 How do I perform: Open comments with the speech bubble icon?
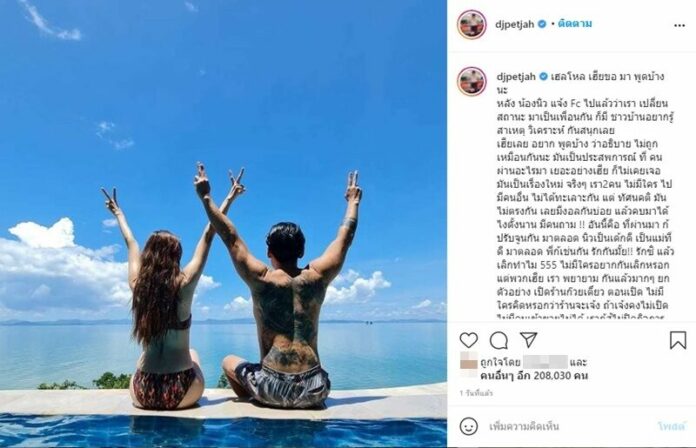pos(498,341)
